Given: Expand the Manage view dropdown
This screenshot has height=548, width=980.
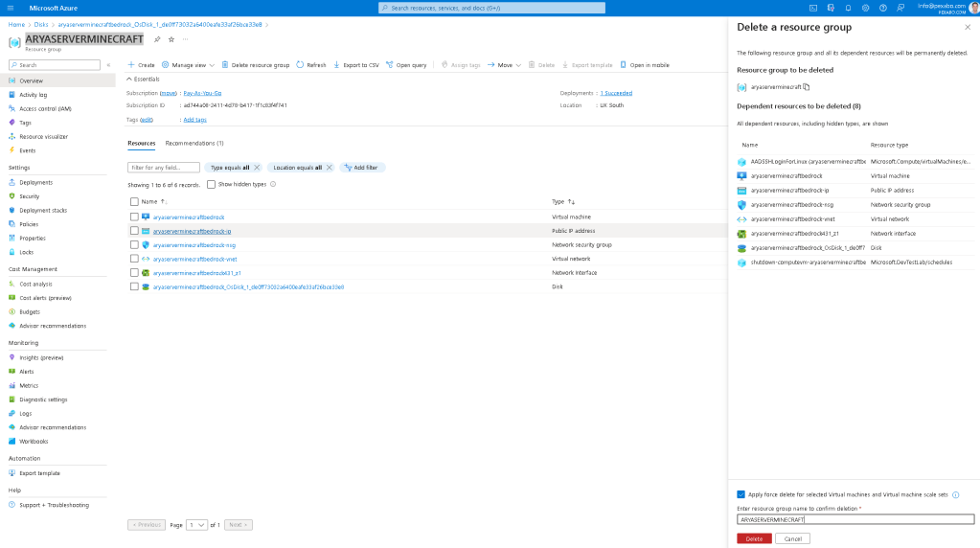Looking at the screenshot, I should (x=188, y=65).
